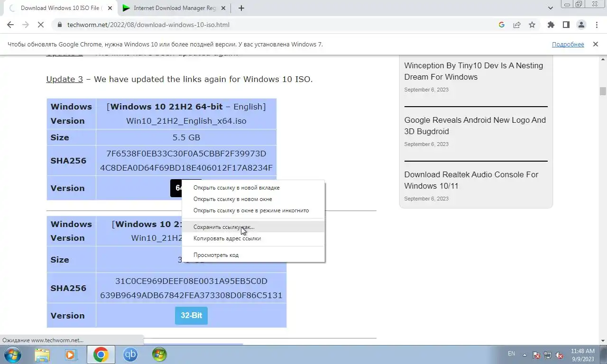Open the Подробнее link in infobar
The image size is (607, 364).
point(568,44)
